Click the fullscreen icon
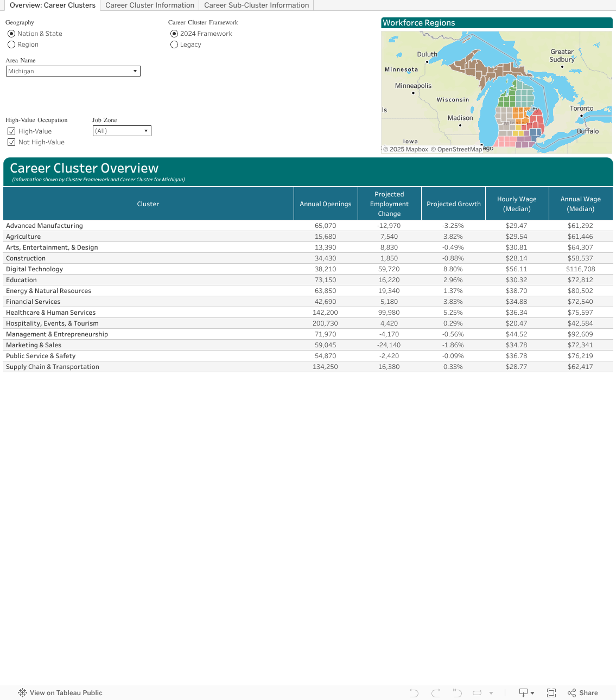 pos(551,693)
